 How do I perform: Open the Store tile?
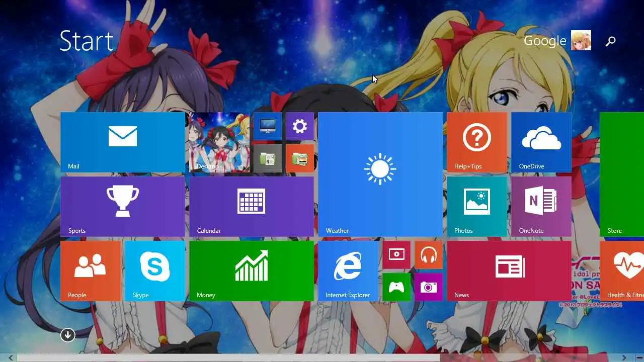pyautogui.click(x=622, y=174)
